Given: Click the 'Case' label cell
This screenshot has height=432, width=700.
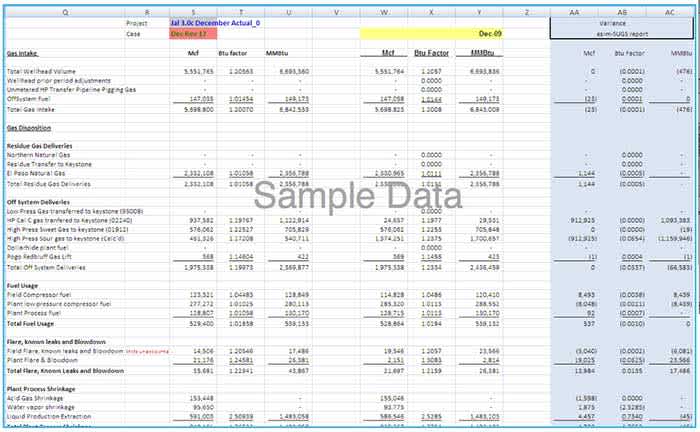Looking at the screenshot, I should pos(133,34).
